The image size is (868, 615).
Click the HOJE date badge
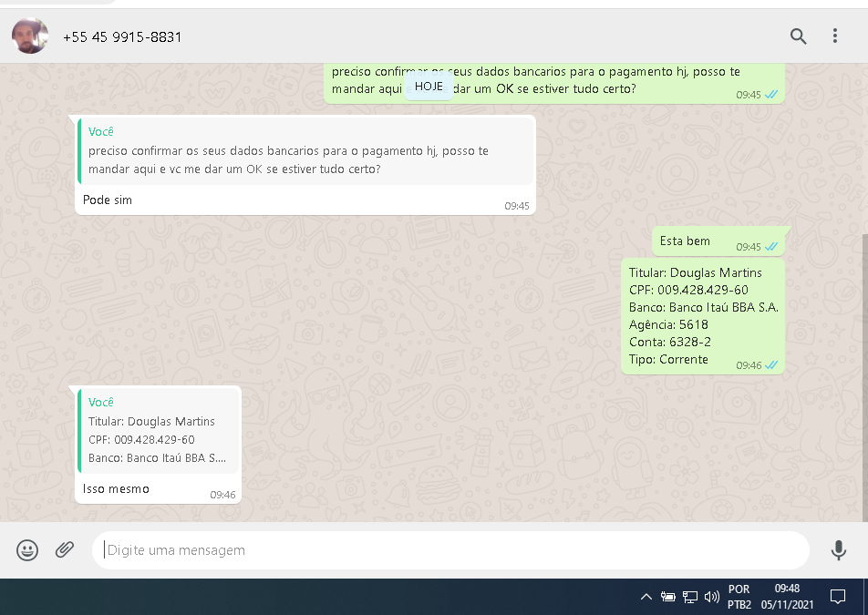(429, 86)
